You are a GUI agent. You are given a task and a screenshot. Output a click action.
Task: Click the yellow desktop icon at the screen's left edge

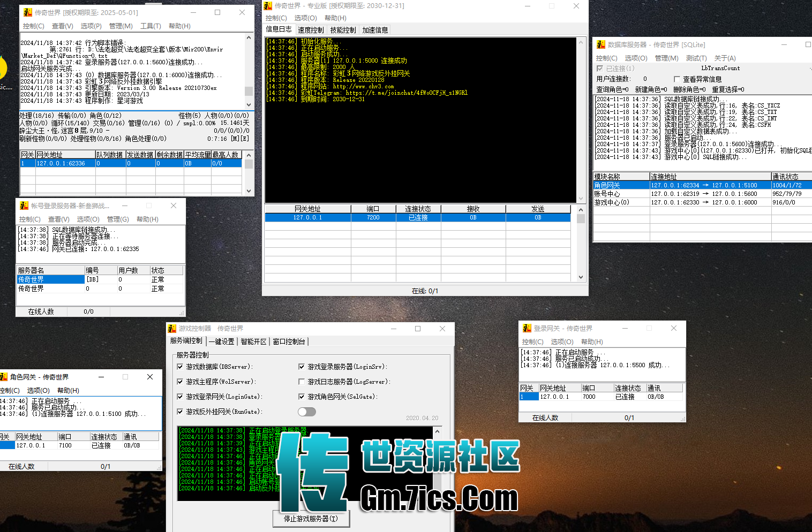pos(3,69)
